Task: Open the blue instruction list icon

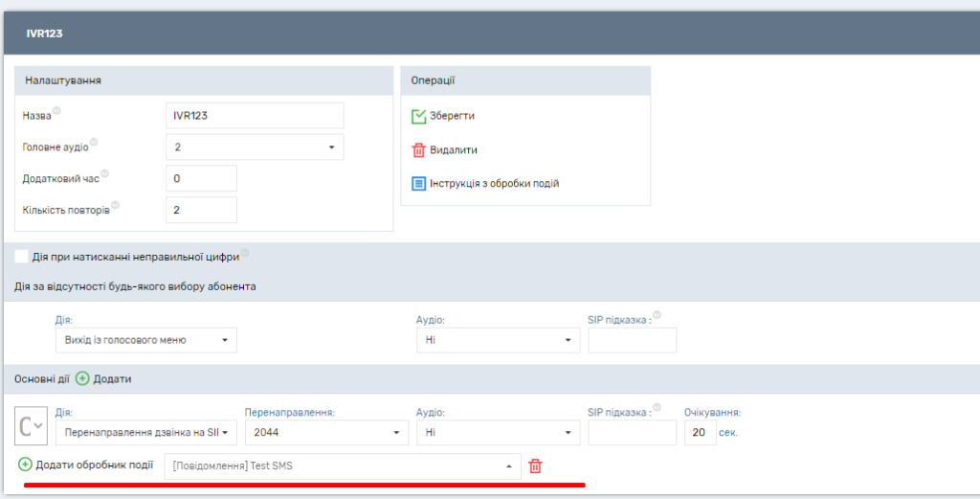Action: pyautogui.click(x=418, y=184)
